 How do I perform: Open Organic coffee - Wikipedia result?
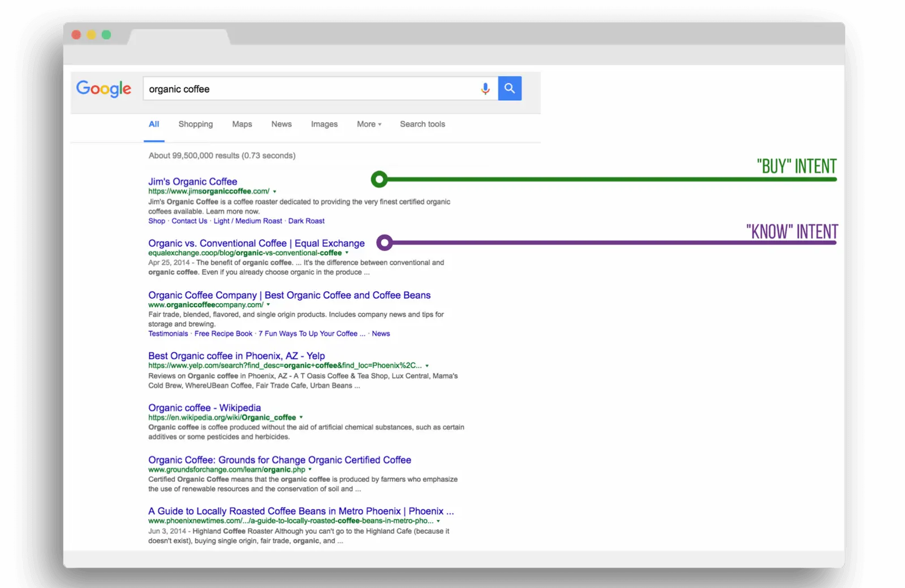[205, 408]
